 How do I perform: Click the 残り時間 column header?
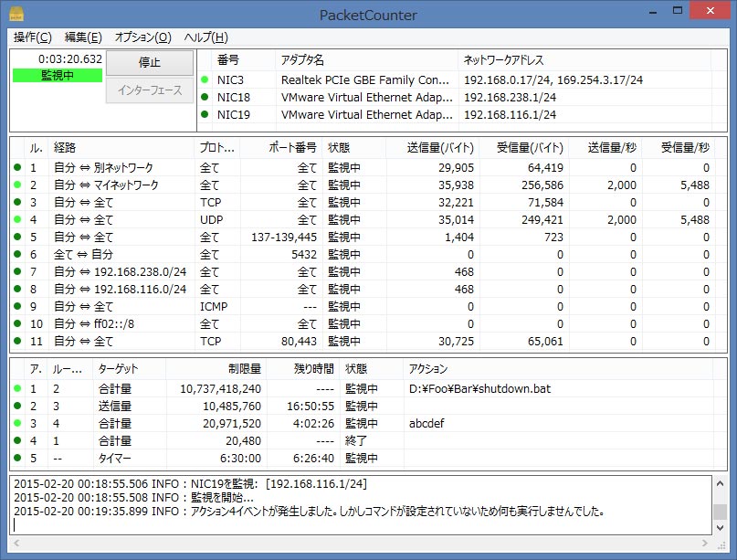[x=303, y=369]
